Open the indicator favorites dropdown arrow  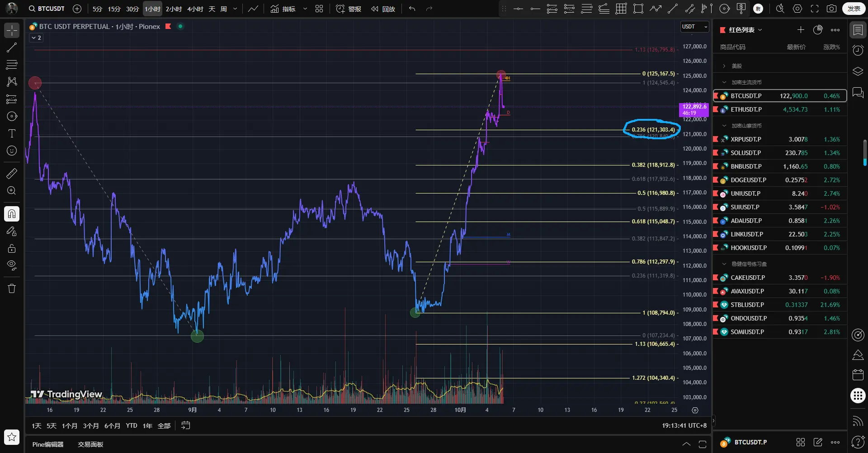pos(305,9)
